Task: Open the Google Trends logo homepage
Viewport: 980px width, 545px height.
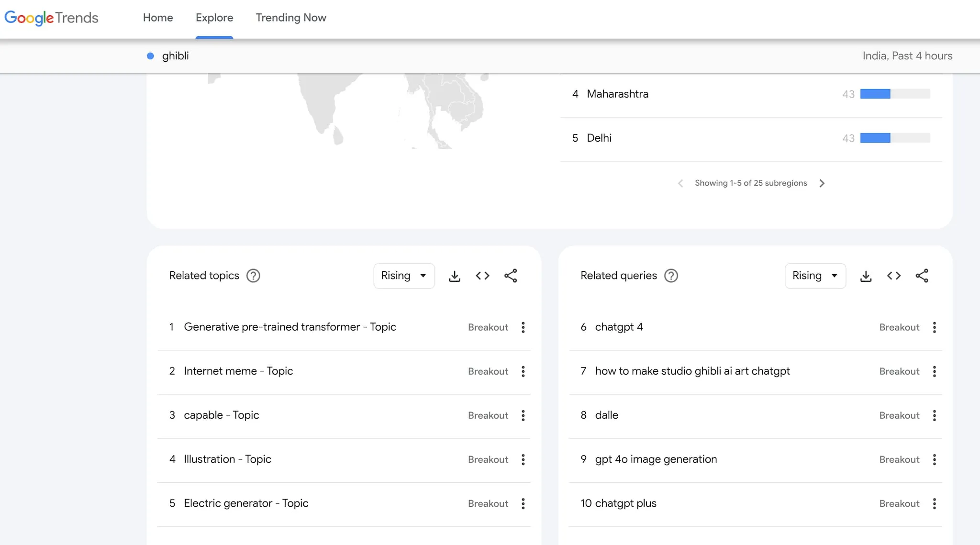Action: point(51,18)
